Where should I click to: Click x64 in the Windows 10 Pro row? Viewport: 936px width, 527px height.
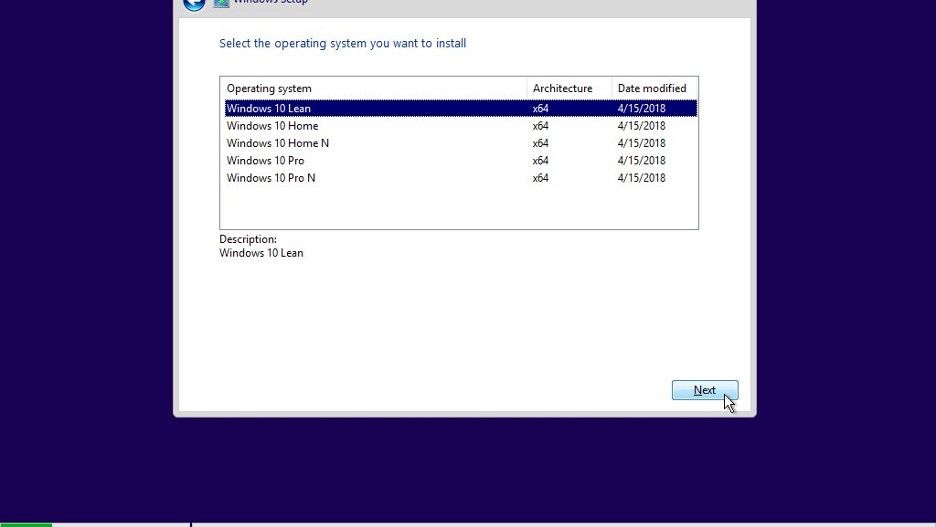[x=540, y=161]
